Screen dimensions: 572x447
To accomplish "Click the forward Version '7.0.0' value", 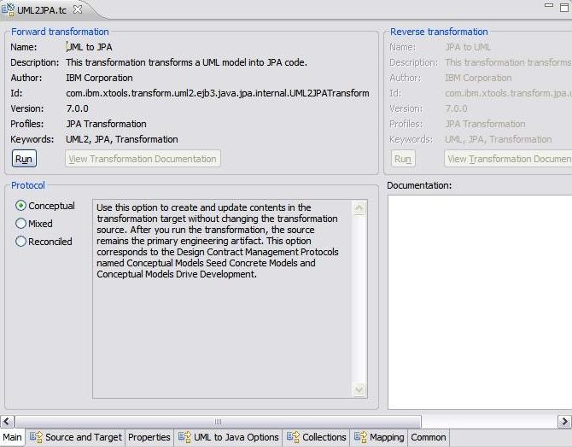I will pyautogui.click(x=77, y=109).
